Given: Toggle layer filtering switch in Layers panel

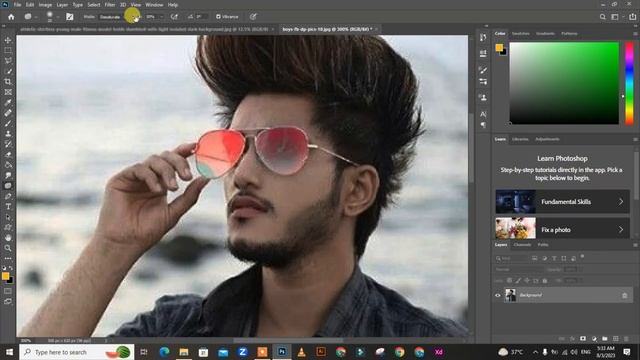Looking at the screenshot, I should [x=582, y=257].
